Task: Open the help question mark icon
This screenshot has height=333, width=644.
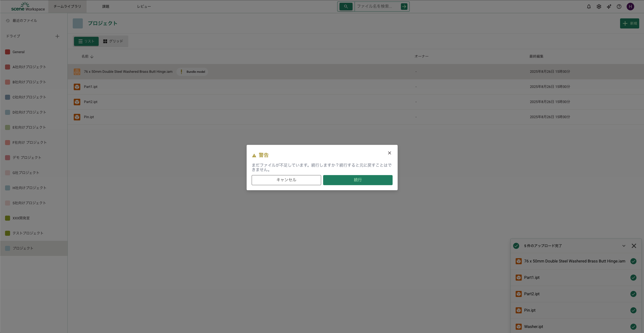Action: coord(619,7)
